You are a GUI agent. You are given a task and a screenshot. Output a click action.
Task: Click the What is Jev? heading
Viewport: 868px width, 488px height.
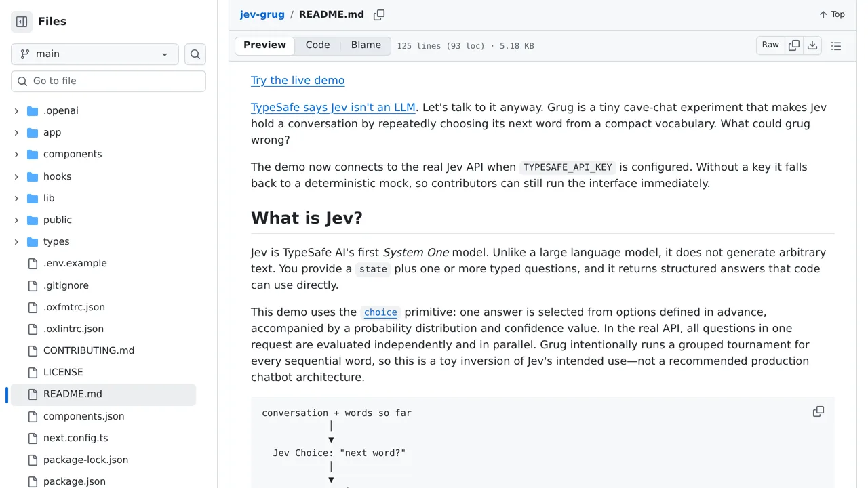click(x=307, y=218)
